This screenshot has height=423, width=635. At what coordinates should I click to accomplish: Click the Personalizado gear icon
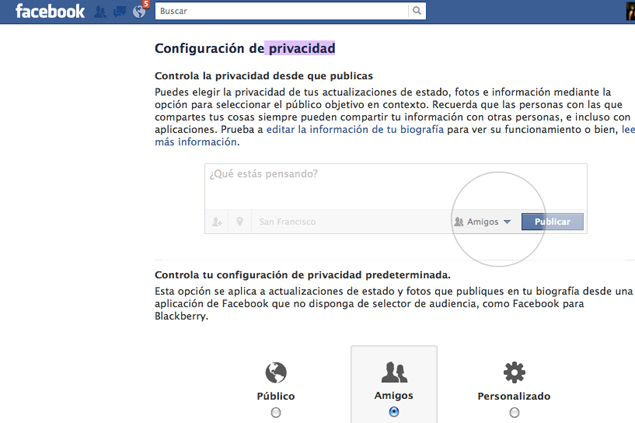[514, 372]
